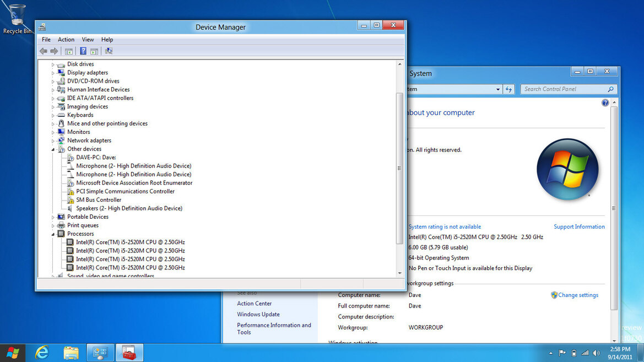Click the taskbar clock showing 2:58 PM

pos(620,353)
